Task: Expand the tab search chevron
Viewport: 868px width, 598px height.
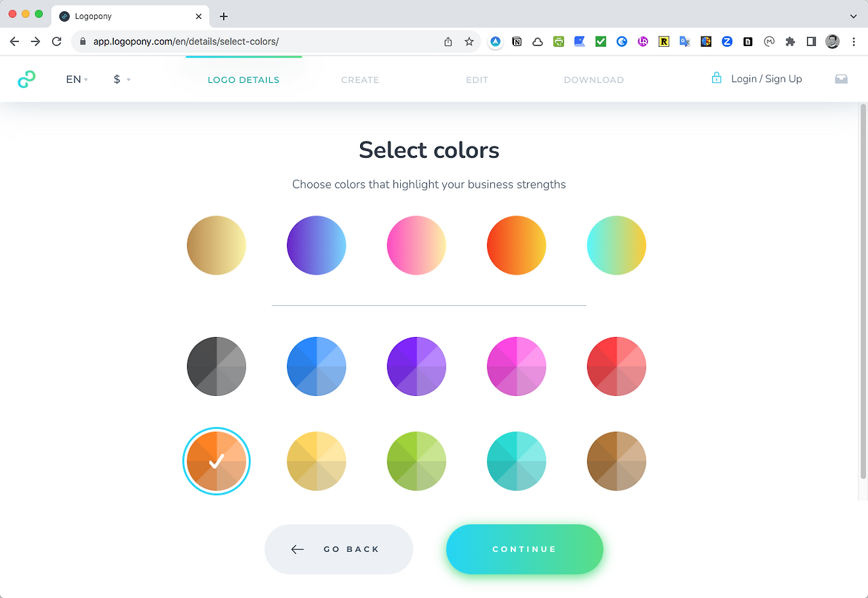Action: (x=853, y=16)
